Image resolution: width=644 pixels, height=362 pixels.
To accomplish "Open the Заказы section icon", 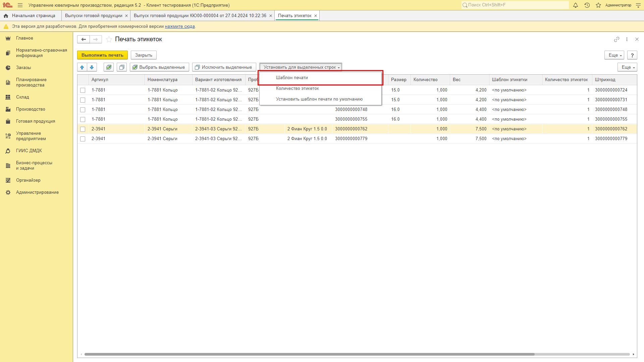I will [8, 68].
